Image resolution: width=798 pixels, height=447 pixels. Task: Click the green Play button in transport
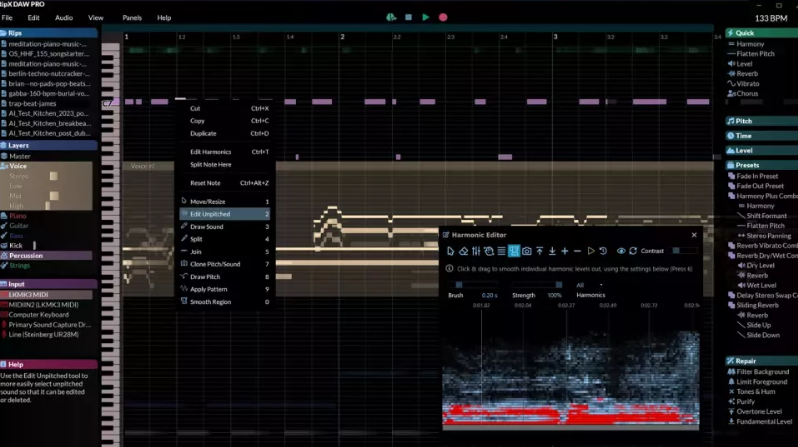pyautogui.click(x=425, y=17)
